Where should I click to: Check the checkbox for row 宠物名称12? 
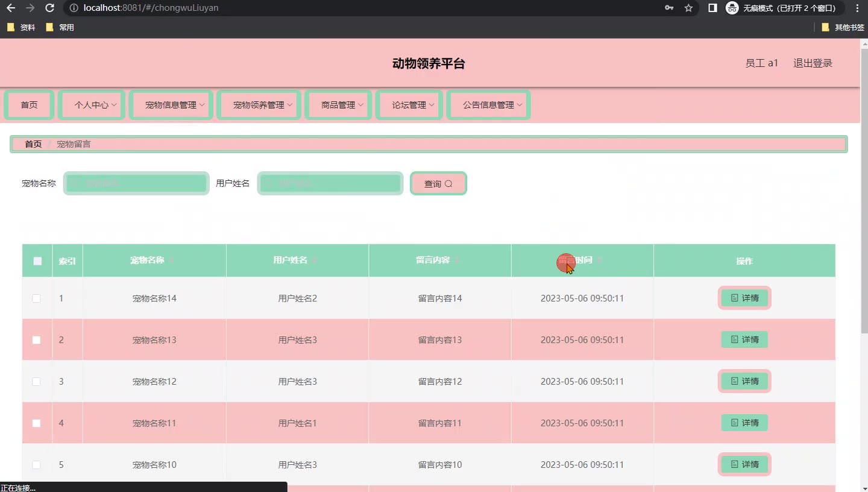(x=36, y=382)
